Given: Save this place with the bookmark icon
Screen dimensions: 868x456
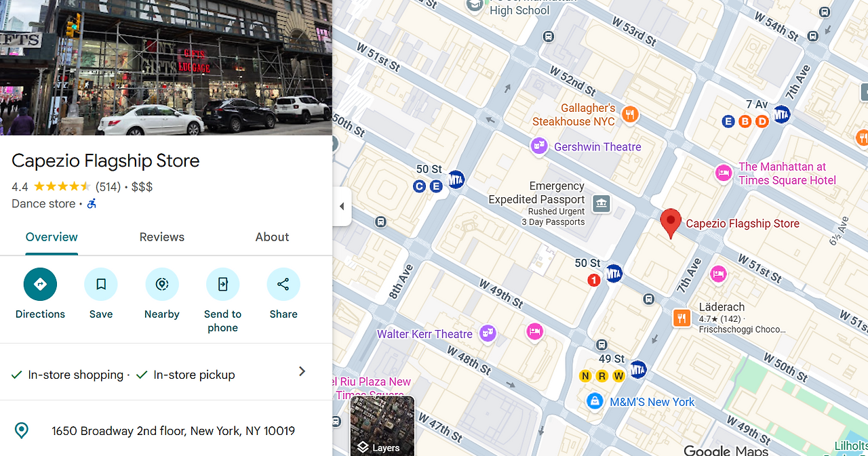Looking at the screenshot, I should (101, 285).
